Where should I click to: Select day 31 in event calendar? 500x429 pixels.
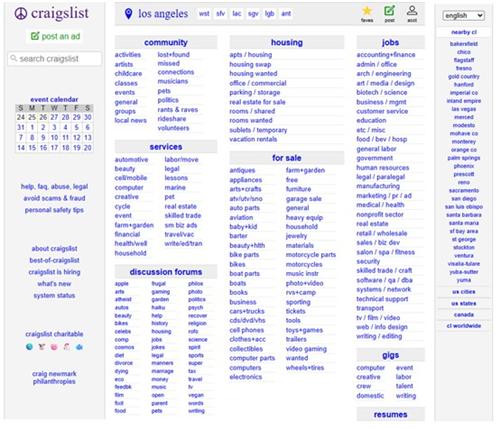[21, 127]
